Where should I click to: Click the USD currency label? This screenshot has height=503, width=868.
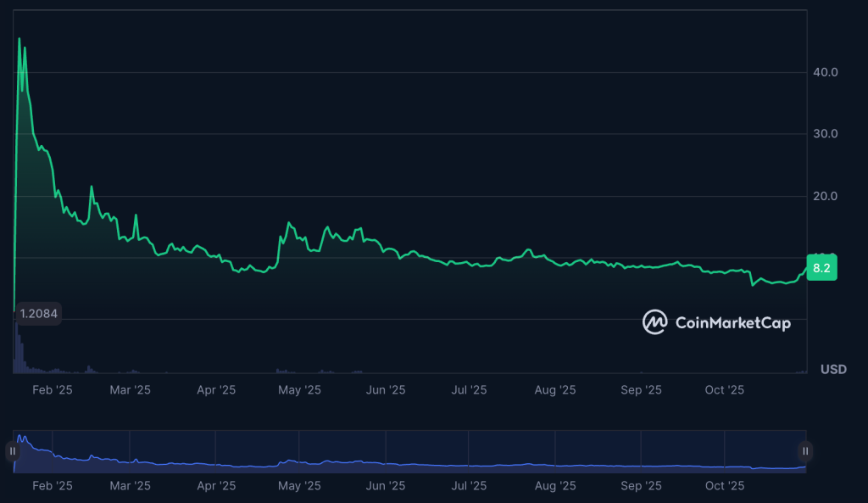pyautogui.click(x=832, y=370)
